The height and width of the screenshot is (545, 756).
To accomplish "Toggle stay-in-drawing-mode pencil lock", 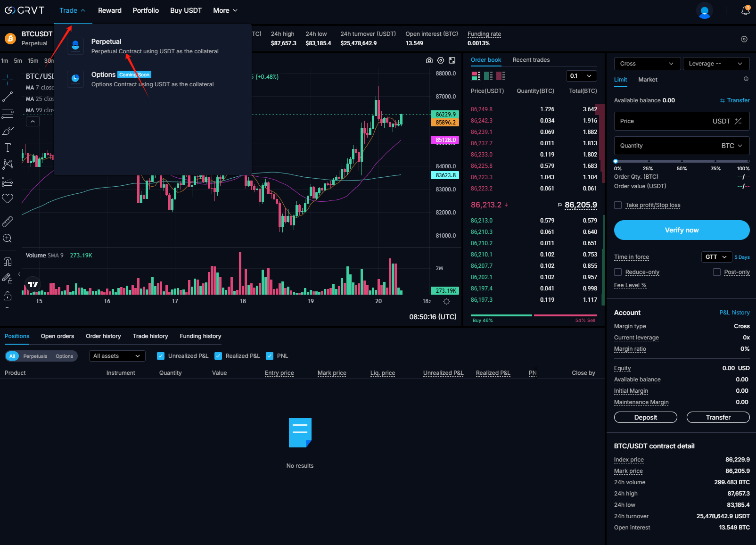I will pos(8,279).
